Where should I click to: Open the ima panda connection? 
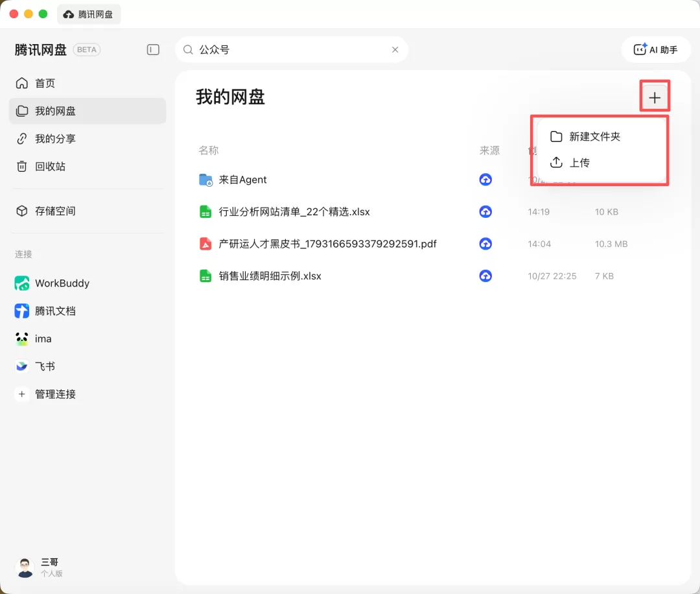pyautogui.click(x=87, y=339)
